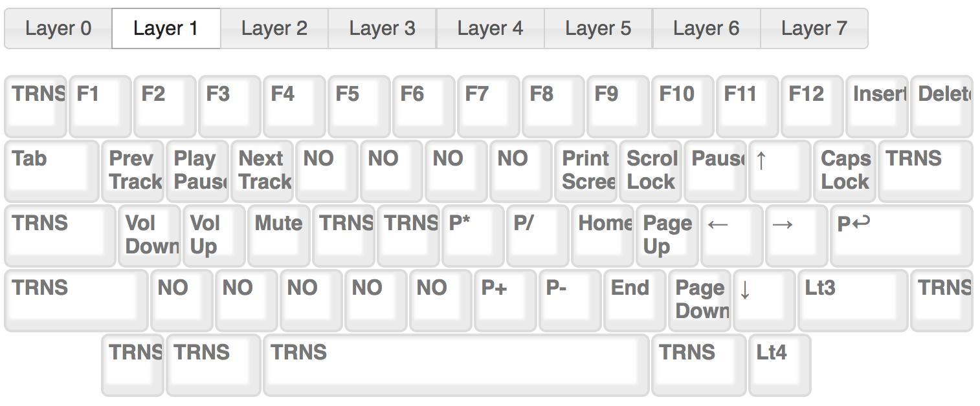Select the keypad Enter key
The width and height of the screenshot is (980, 406).
click(901, 235)
